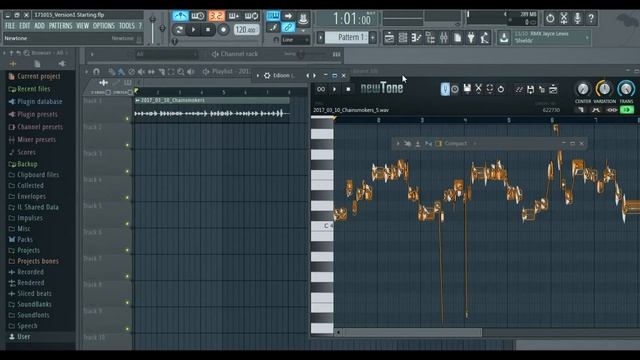Toggle wait for input to start playing
Image resolution: width=640 pixels, height=360 pixels.
pos(198,16)
